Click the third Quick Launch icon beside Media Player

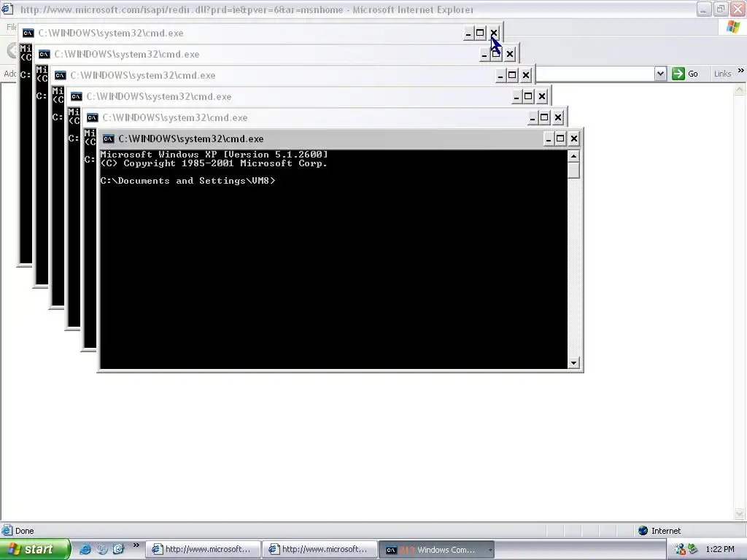click(x=118, y=549)
